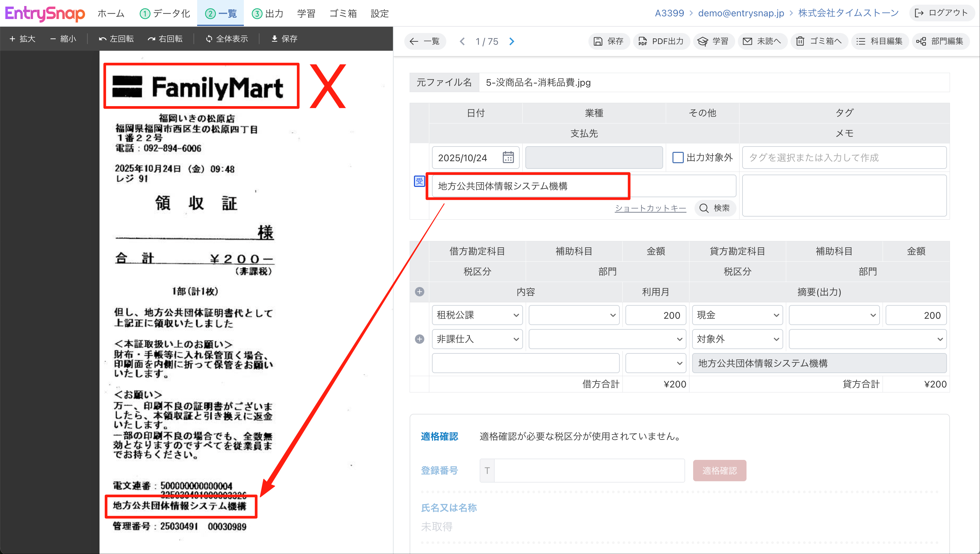Image resolution: width=980 pixels, height=554 pixels.
Task: Click the メモ text area
Action: click(844, 195)
